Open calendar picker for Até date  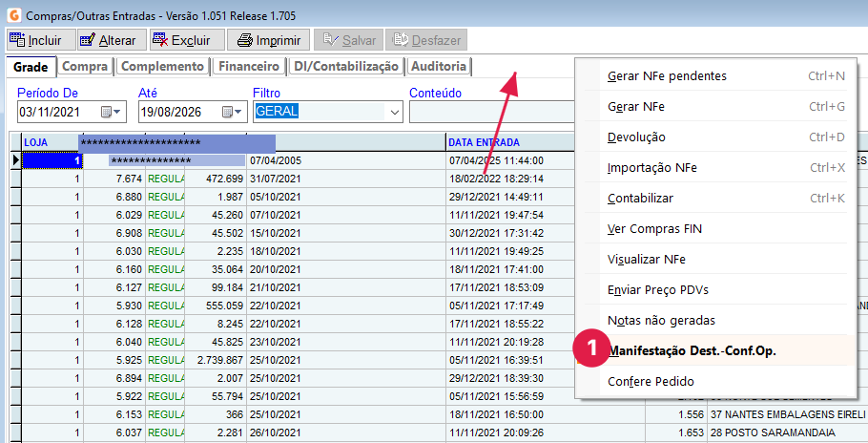click(x=232, y=112)
